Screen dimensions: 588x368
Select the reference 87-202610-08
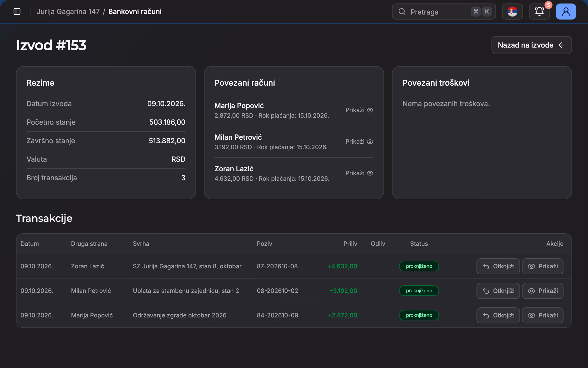pos(277,266)
